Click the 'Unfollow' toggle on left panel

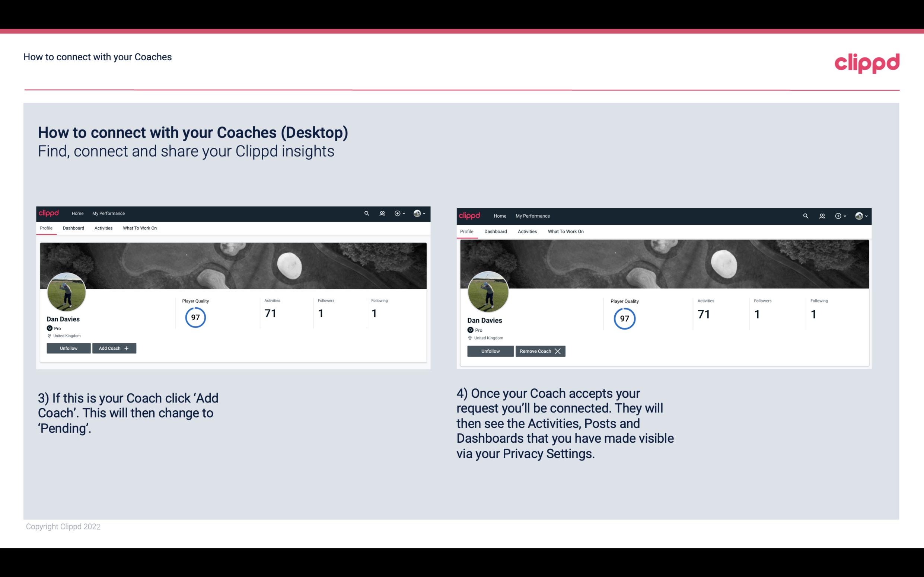tap(69, 348)
